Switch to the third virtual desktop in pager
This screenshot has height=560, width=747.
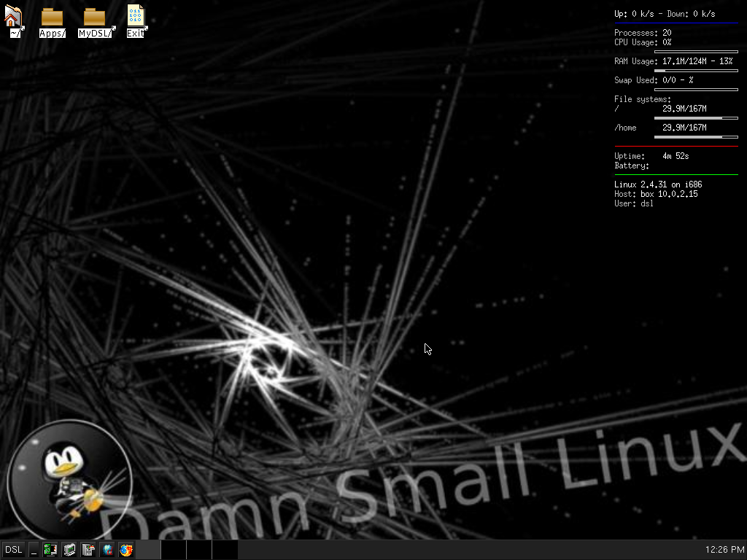tap(198, 549)
